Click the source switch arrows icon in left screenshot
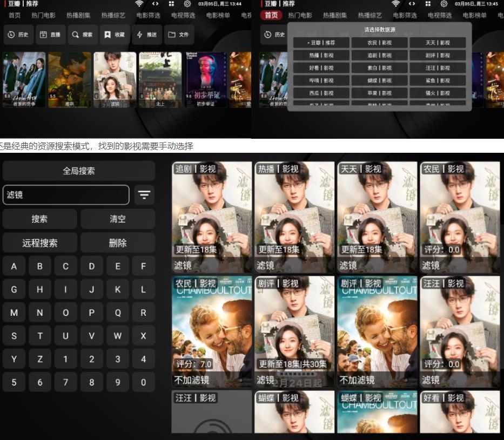The width and height of the screenshot is (504, 440). point(155,4)
